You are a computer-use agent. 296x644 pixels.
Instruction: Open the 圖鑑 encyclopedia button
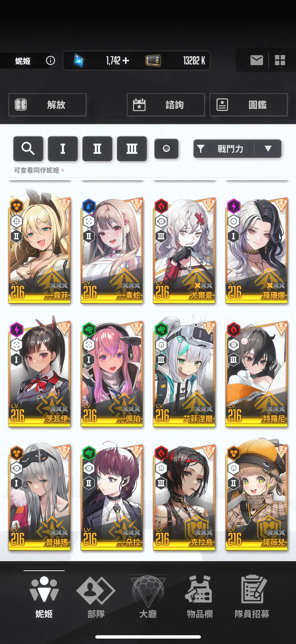tap(249, 105)
